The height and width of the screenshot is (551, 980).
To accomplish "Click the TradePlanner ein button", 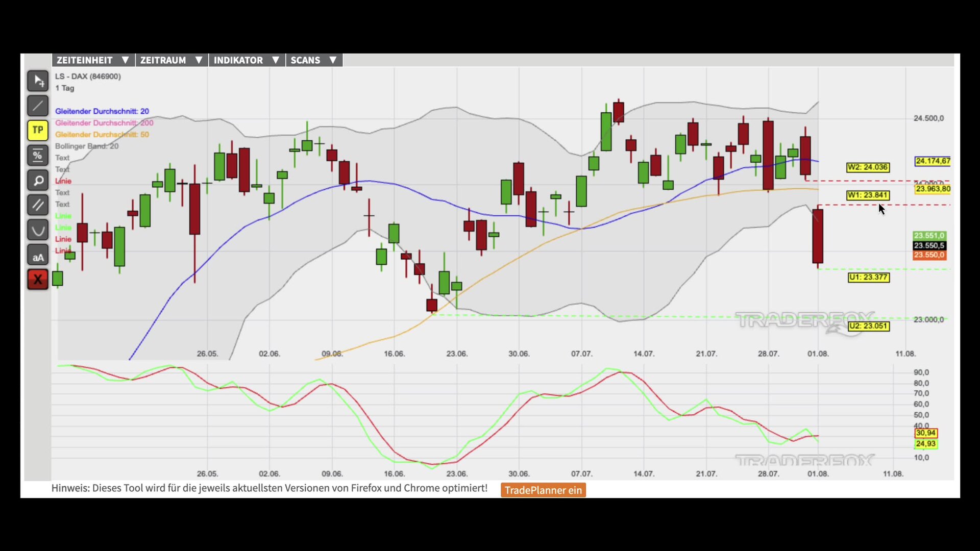I will (543, 490).
